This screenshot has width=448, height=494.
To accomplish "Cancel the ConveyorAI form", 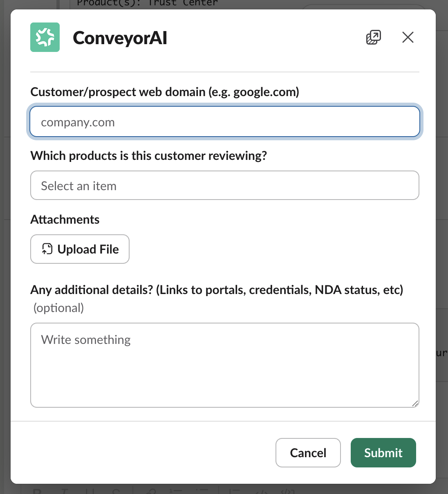I will (x=308, y=453).
